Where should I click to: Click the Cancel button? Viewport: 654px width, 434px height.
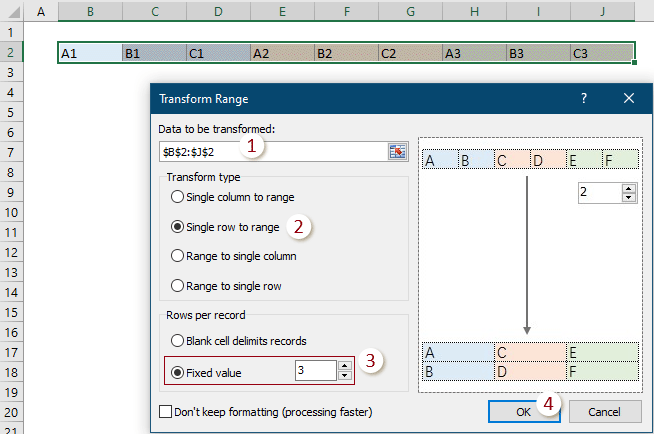[605, 412]
